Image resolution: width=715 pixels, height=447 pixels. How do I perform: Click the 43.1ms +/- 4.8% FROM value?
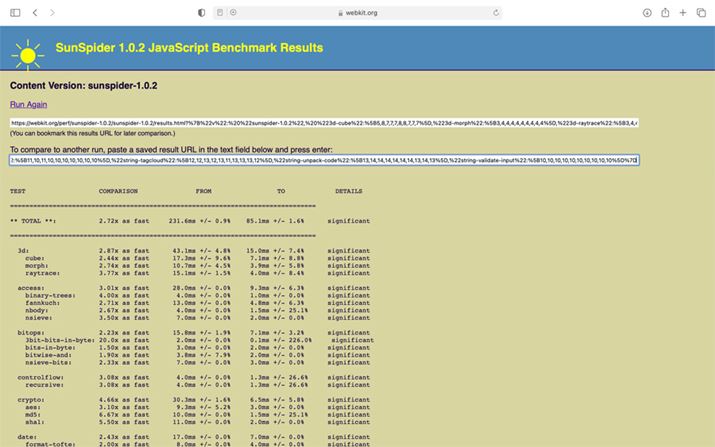[x=201, y=251]
